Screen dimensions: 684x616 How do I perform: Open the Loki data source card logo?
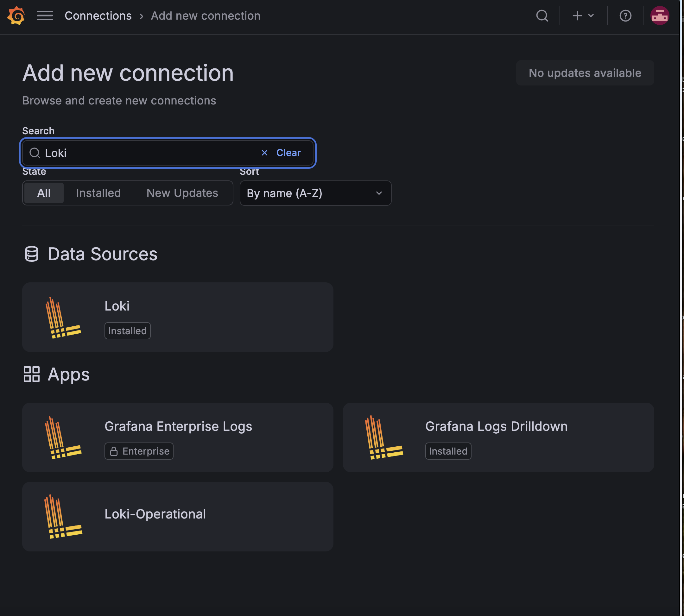[x=63, y=317]
